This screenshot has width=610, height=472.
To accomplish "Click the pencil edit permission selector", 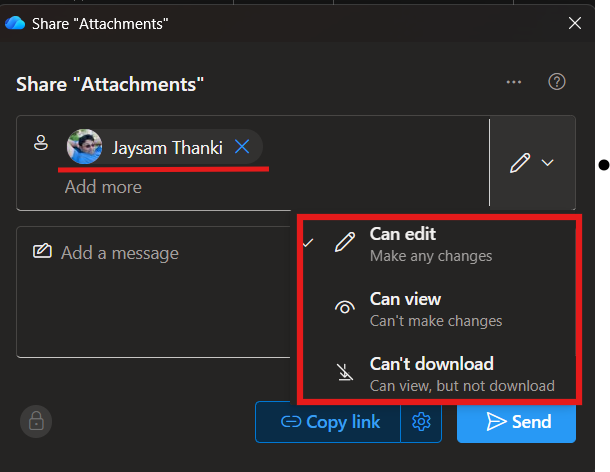I will coord(520,163).
